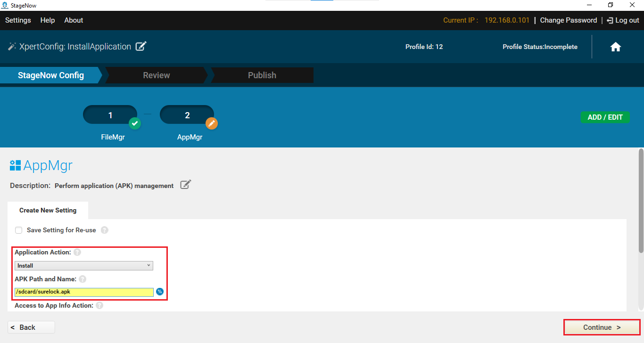
Task: Click the Profile Status:Incomplete text
Action: (540, 47)
